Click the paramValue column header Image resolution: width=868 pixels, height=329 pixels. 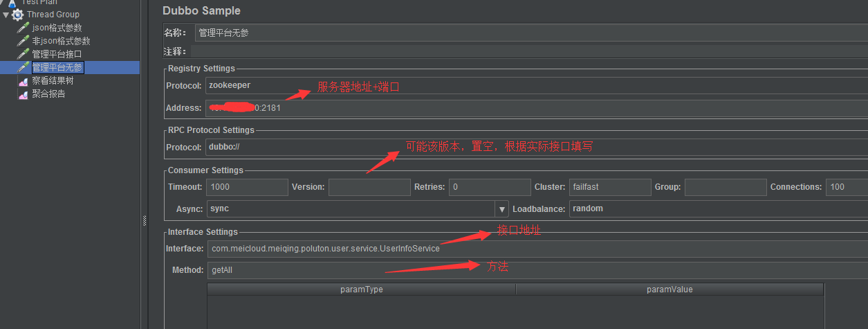click(x=670, y=290)
